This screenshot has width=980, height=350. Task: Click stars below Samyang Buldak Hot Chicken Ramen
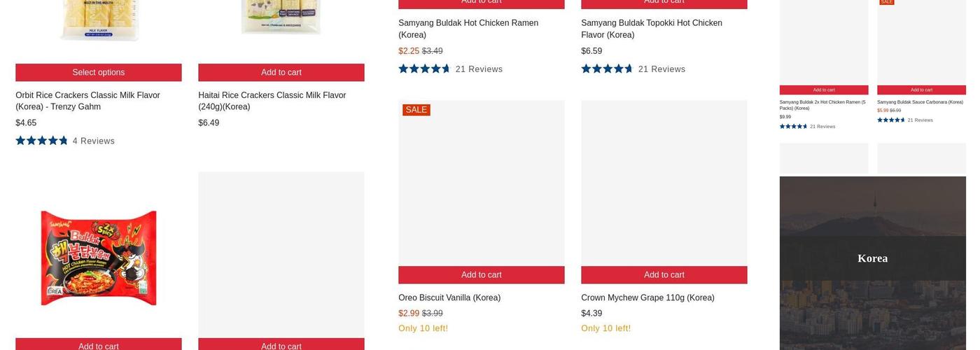(x=424, y=69)
